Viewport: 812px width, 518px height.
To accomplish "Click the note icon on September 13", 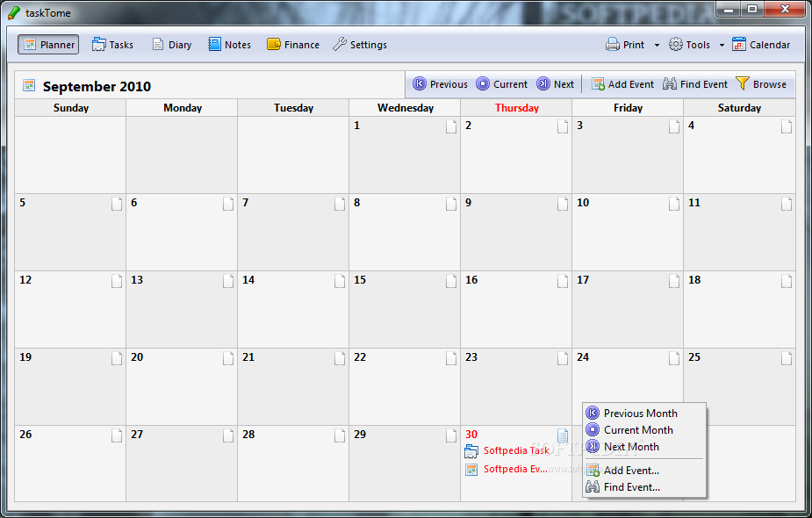I will pos(228,281).
